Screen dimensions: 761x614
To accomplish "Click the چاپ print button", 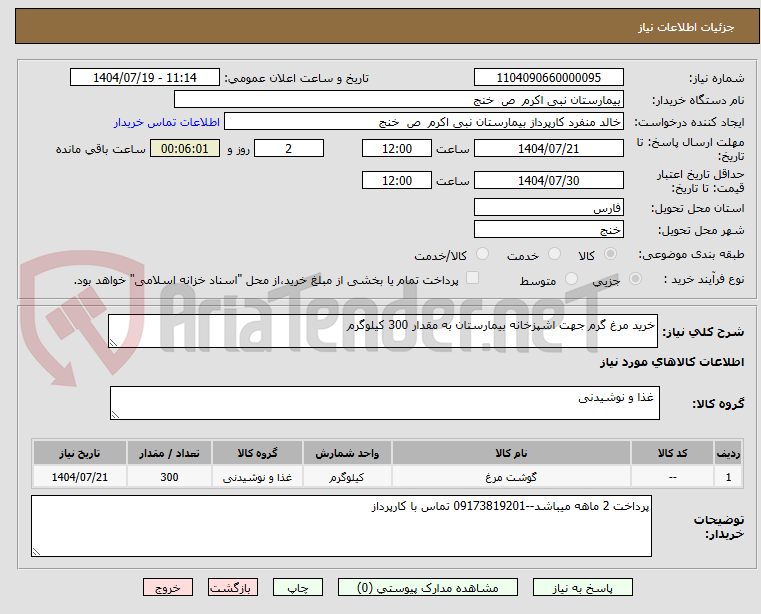I will click(x=298, y=587).
